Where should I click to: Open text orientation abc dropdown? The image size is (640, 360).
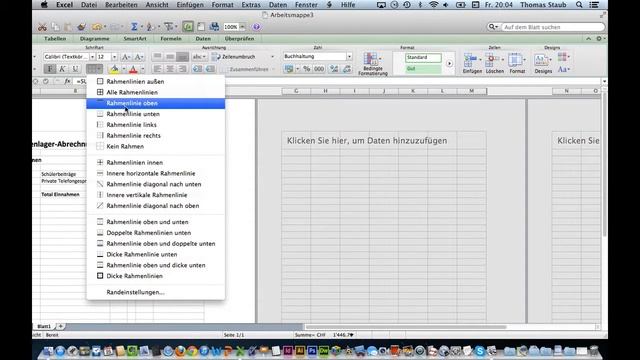click(199, 56)
